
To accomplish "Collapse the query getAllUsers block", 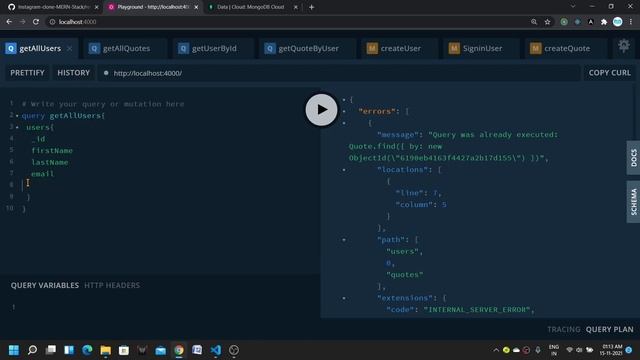I will 17,116.
